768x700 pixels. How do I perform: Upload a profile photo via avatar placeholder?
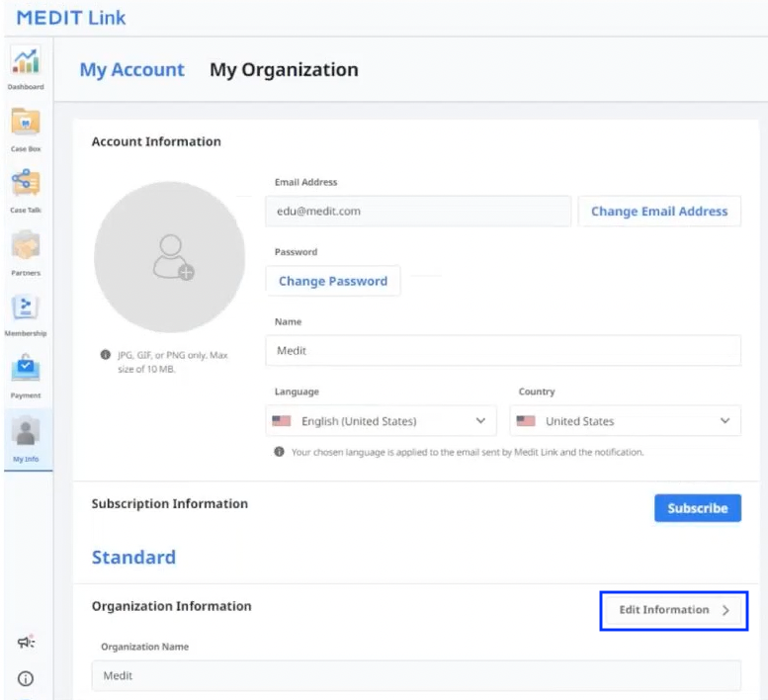pos(169,257)
